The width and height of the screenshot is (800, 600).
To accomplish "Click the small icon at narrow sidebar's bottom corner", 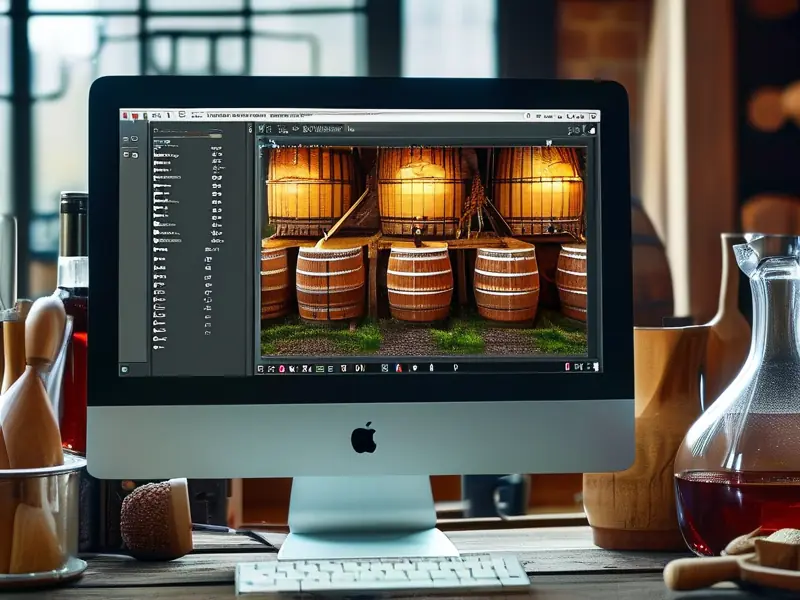I will point(124,369).
